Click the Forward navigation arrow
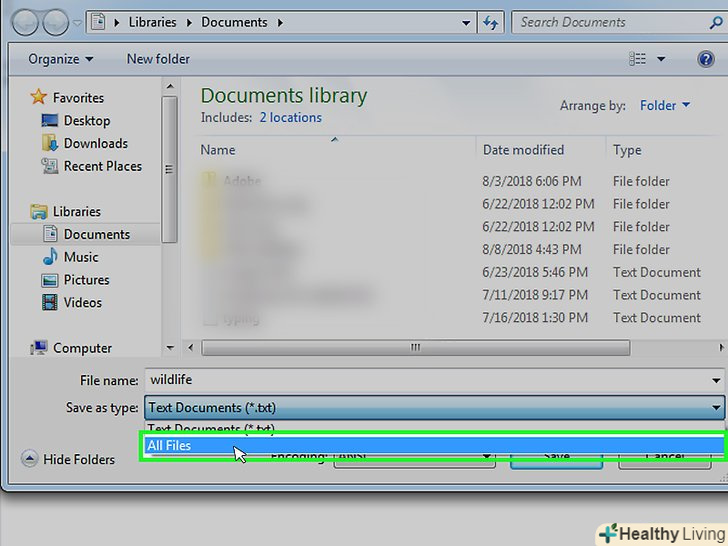The width and height of the screenshot is (728, 546). coord(56,22)
